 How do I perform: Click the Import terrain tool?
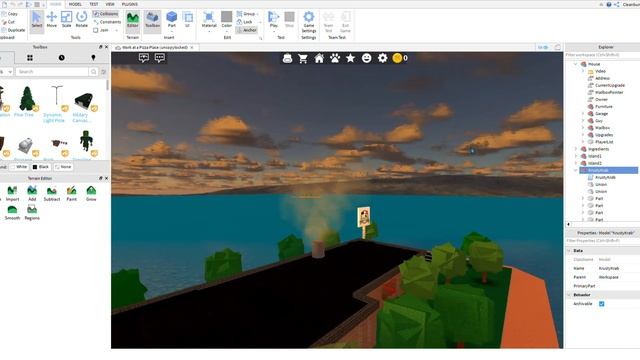coord(12,193)
